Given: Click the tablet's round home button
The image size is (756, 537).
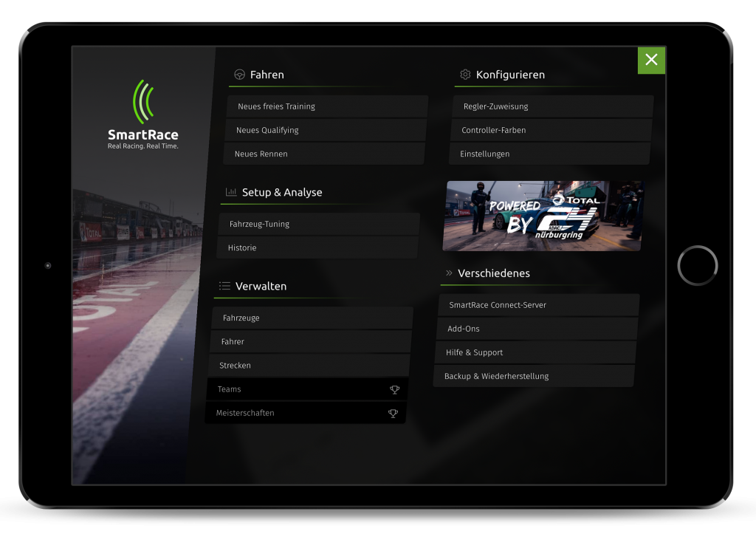Looking at the screenshot, I should click(x=697, y=266).
